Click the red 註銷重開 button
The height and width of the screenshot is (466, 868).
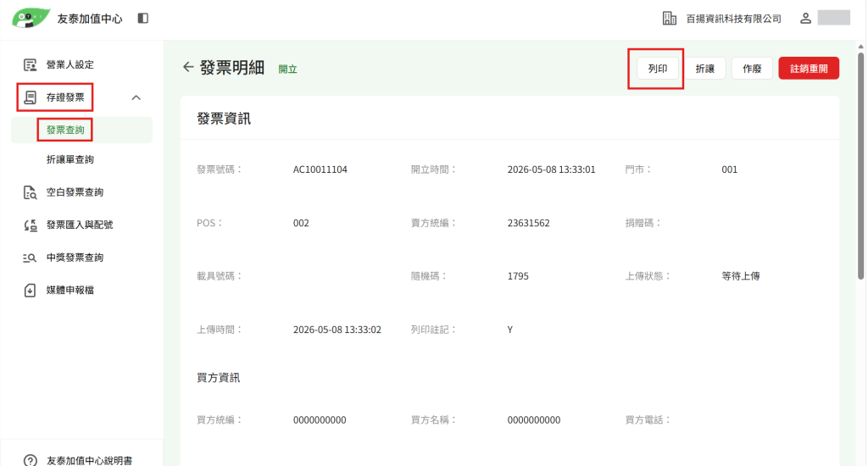click(x=809, y=69)
